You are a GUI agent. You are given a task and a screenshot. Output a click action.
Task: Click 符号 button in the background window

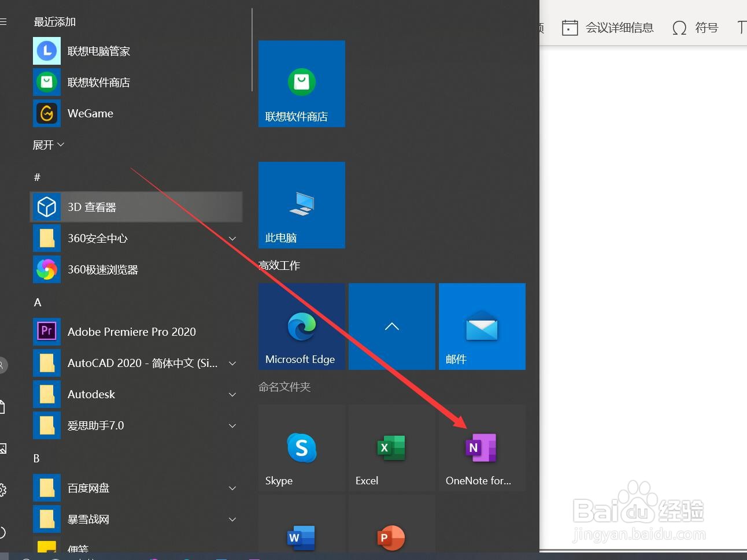tap(695, 27)
